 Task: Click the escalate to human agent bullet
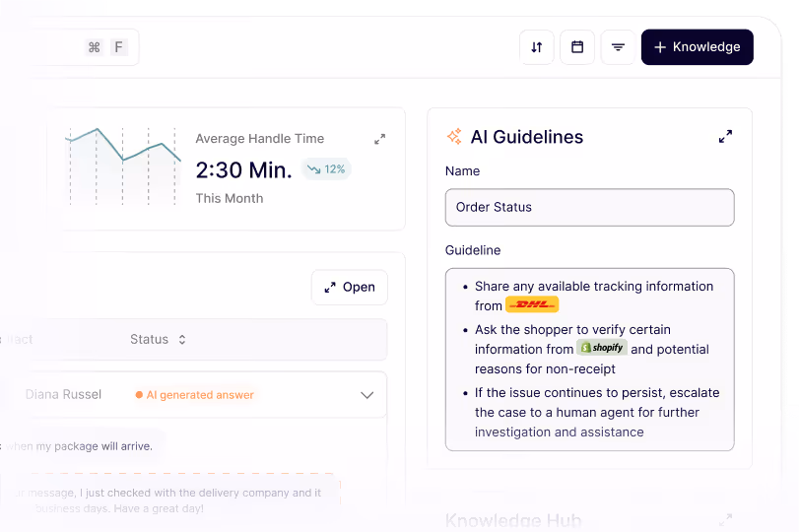point(597,412)
